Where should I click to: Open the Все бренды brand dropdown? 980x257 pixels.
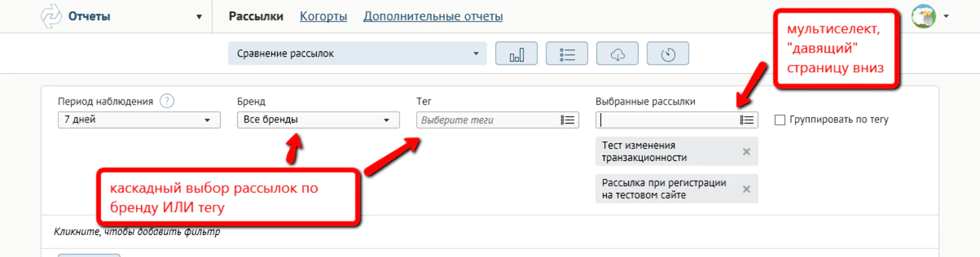point(317,120)
